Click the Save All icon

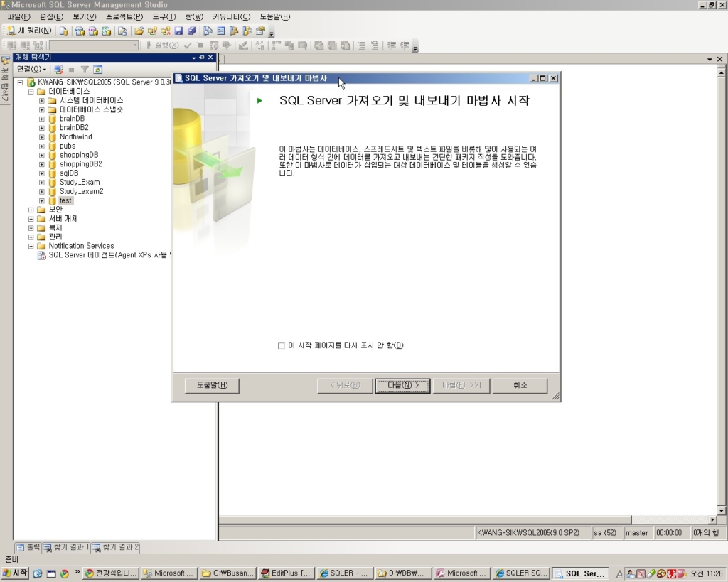(x=192, y=31)
